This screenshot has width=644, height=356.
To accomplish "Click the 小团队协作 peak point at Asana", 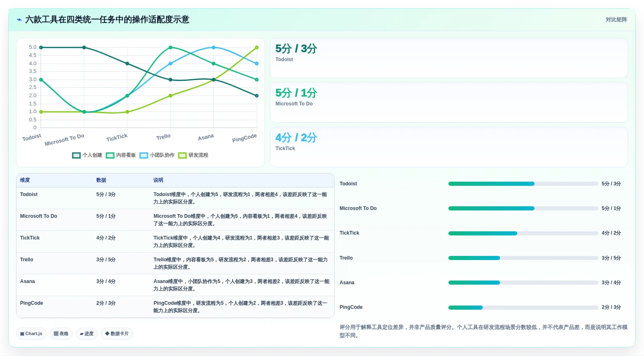I will pyautogui.click(x=214, y=48).
